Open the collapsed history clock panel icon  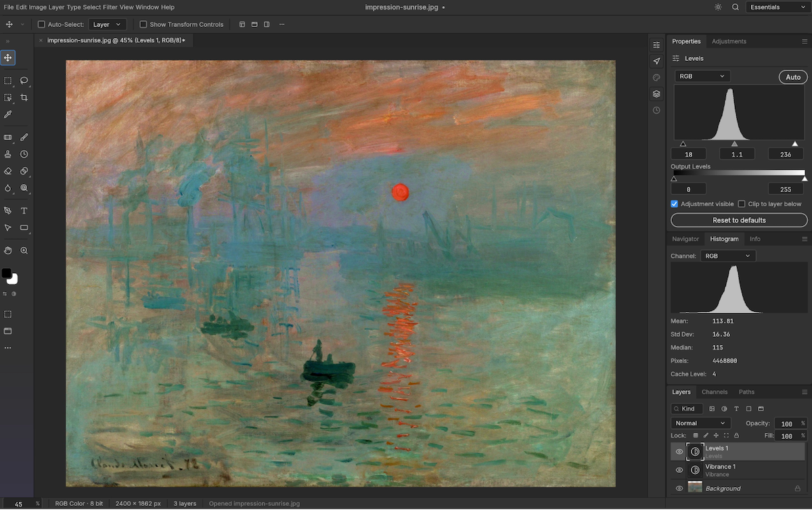click(x=656, y=110)
